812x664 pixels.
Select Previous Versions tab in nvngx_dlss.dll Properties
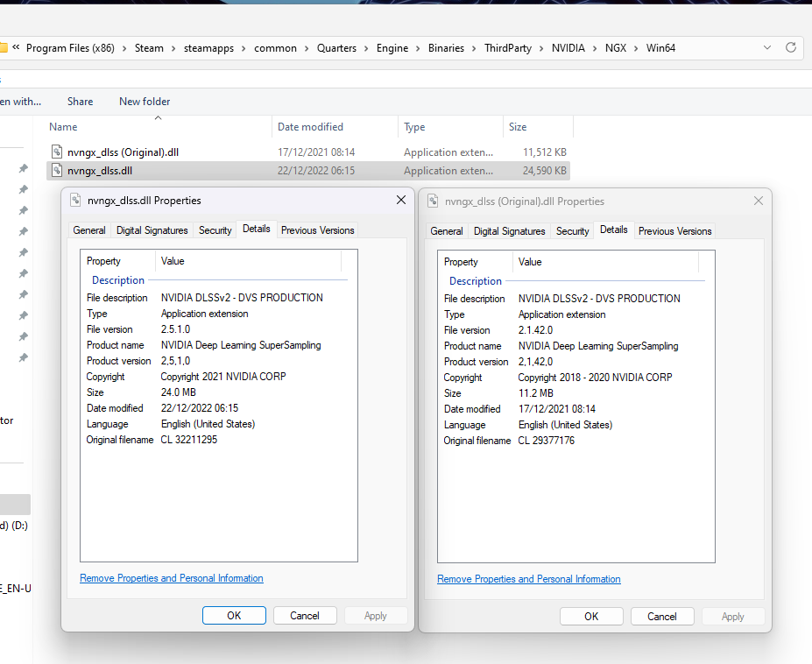tap(317, 230)
